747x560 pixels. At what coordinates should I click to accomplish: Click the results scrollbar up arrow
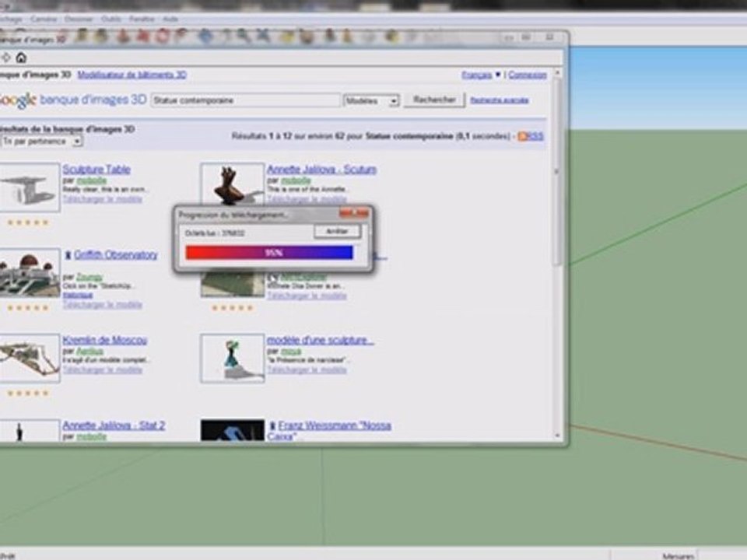(x=557, y=73)
